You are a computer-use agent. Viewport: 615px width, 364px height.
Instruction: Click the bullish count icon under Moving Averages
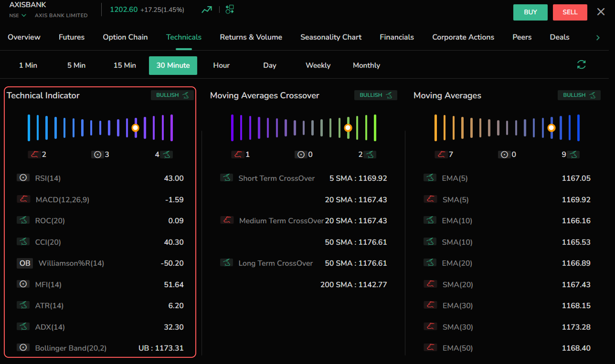pos(573,155)
